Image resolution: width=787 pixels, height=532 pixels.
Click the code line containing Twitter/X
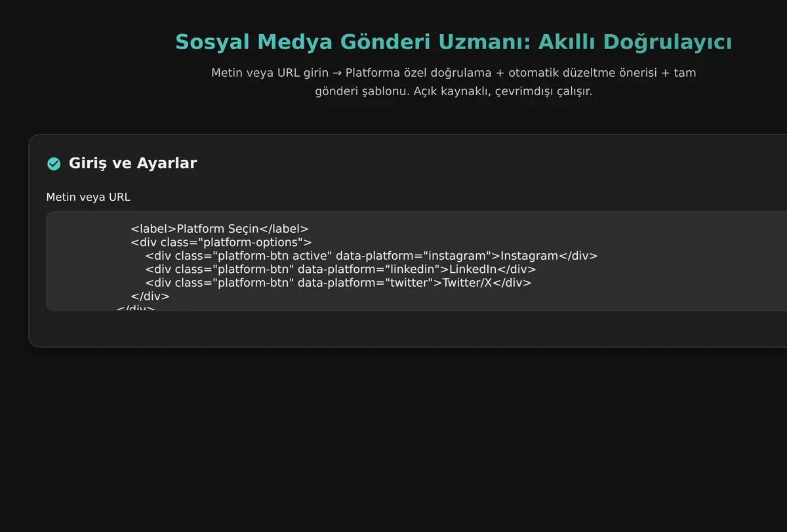(x=338, y=283)
